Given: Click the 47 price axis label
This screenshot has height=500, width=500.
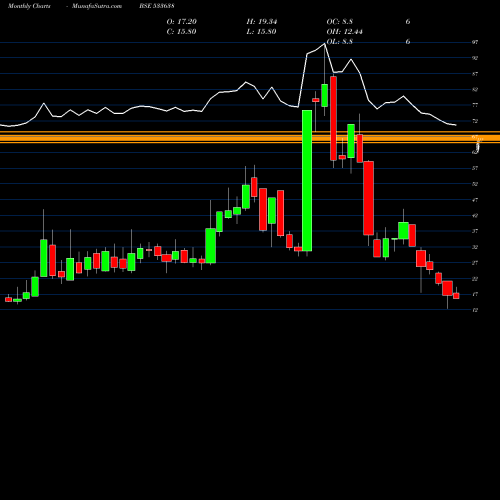Looking at the screenshot, I should tap(475, 200).
